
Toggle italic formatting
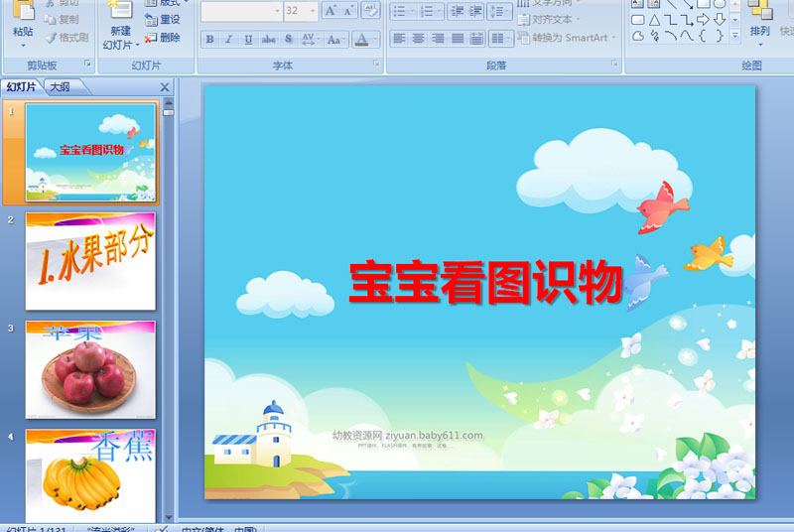229,39
